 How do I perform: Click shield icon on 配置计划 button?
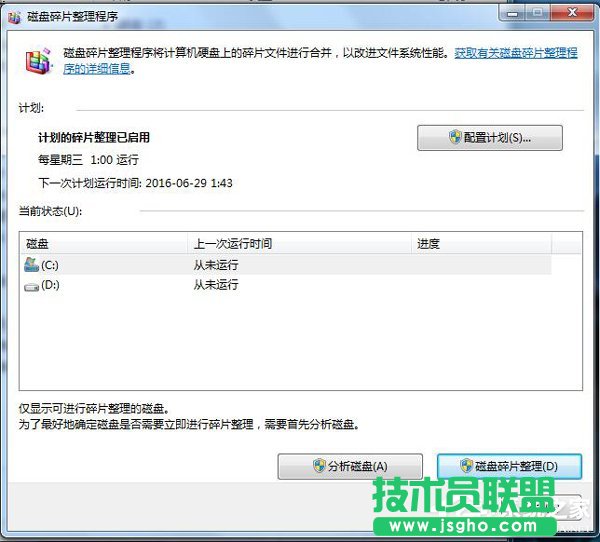pos(455,137)
